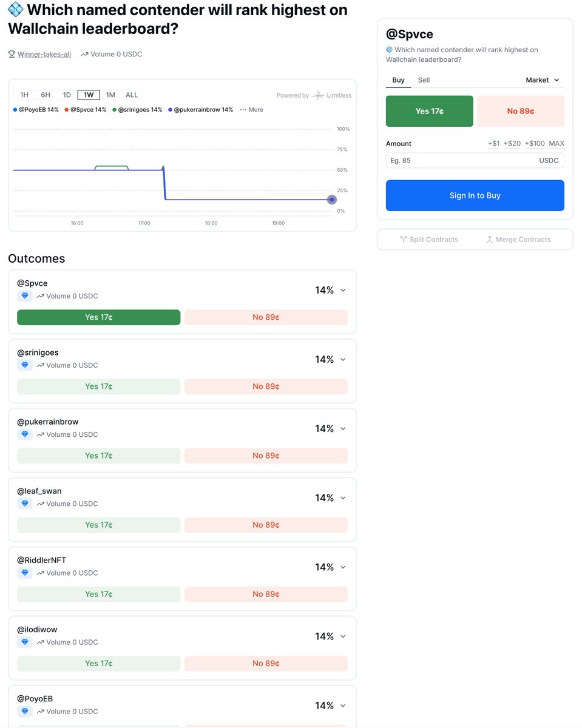The height and width of the screenshot is (728, 582).
Task: Click the Limitless logo in the chart
Action: 317,95
